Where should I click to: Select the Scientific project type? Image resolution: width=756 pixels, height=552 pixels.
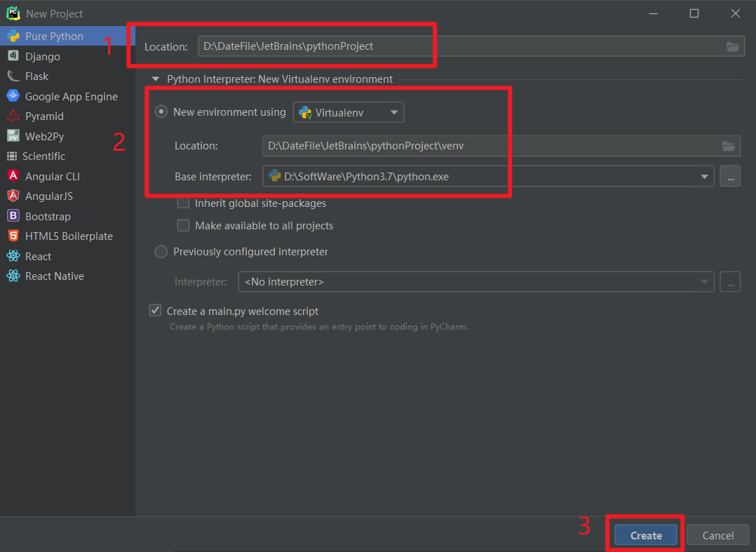[67, 156]
